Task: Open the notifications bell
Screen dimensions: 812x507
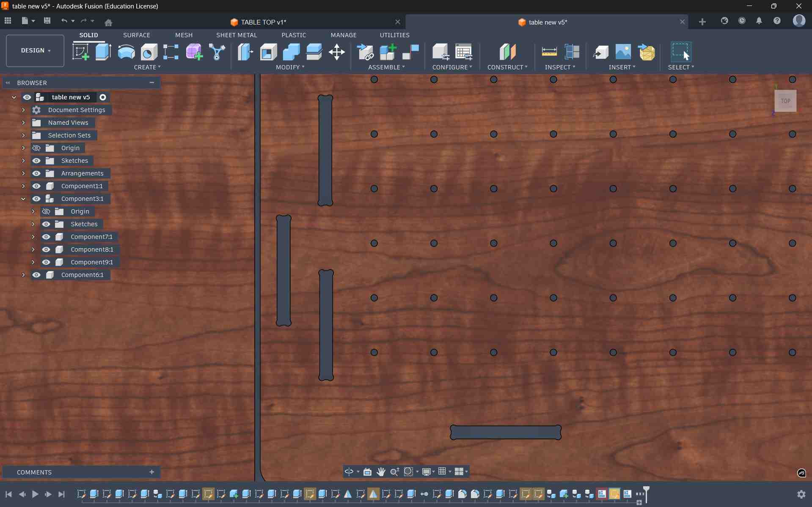Action: [x=759, y=21]
